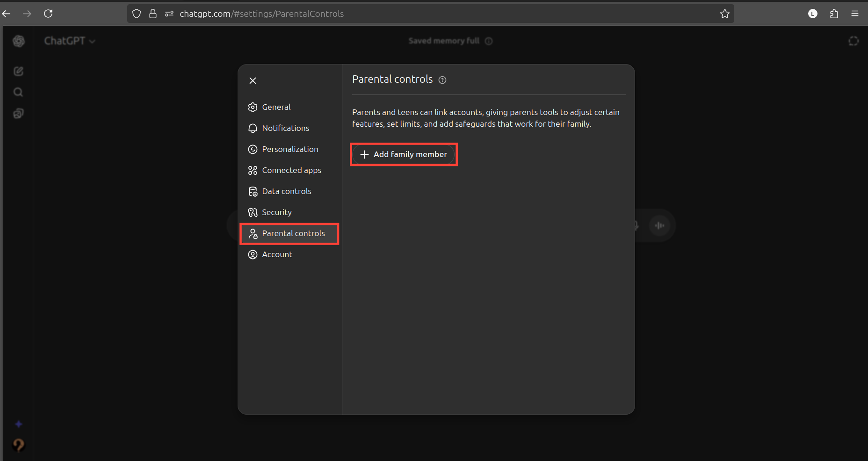Viewport: 868px width, 461px height.
Task: Close the settings dialog
Action: click(x=253, y=80)
